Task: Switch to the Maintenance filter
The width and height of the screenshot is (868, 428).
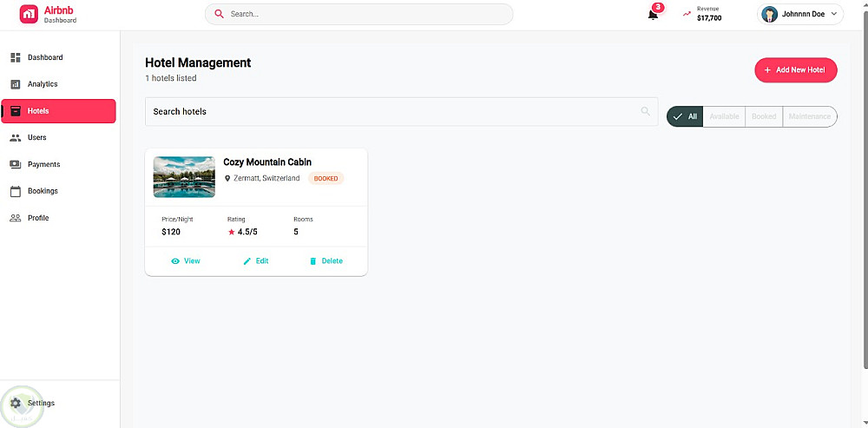Action: [x=809, y=116]
